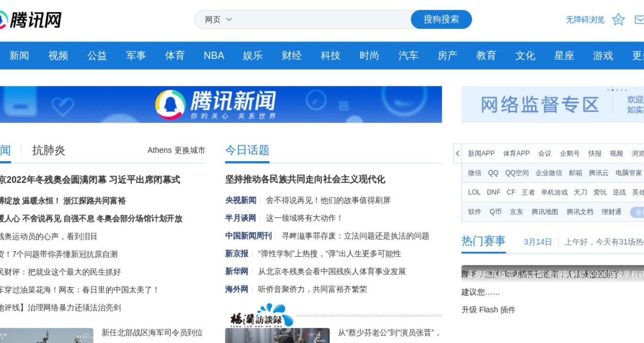
Task: Open the 网页 search type dropdown
Action: 218,20
